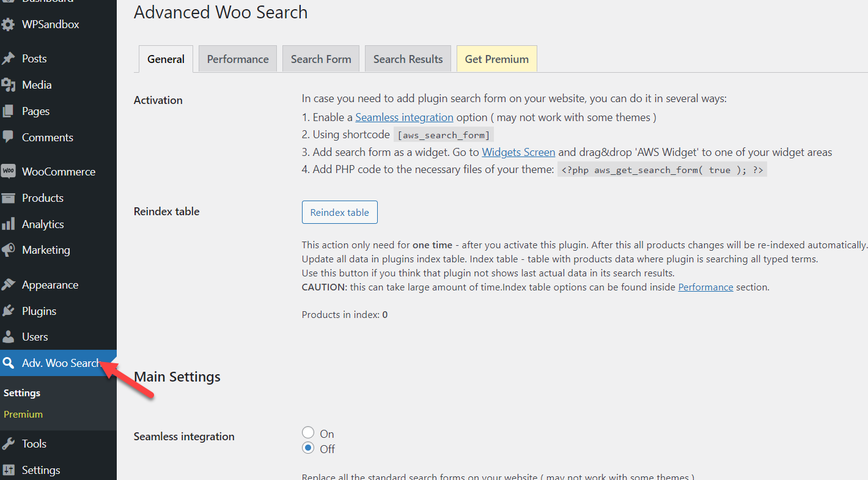
Task: Switch to the General tab
Action: pyautogui.click(x=166, y=59)
